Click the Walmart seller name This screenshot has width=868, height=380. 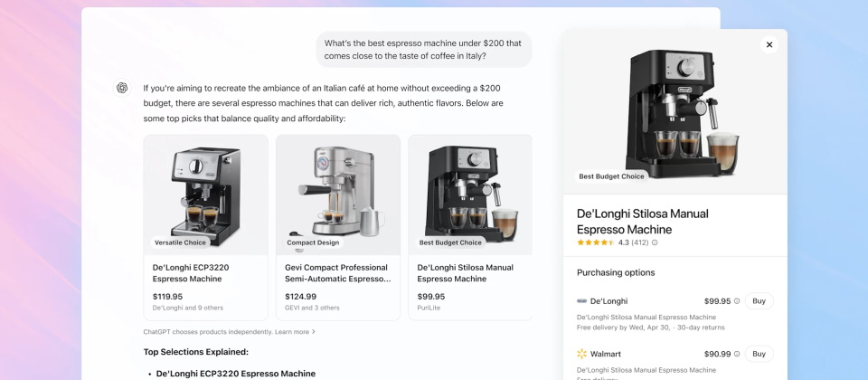pos(606,354)
